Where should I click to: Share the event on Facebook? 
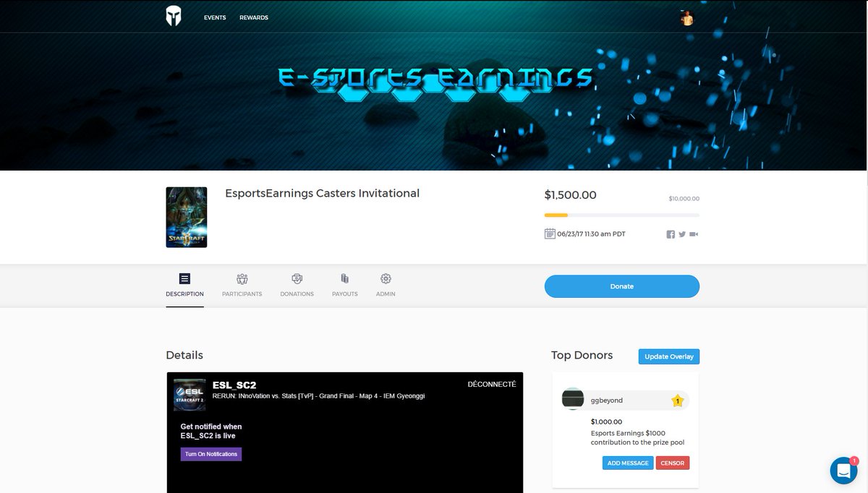(671, 234)
